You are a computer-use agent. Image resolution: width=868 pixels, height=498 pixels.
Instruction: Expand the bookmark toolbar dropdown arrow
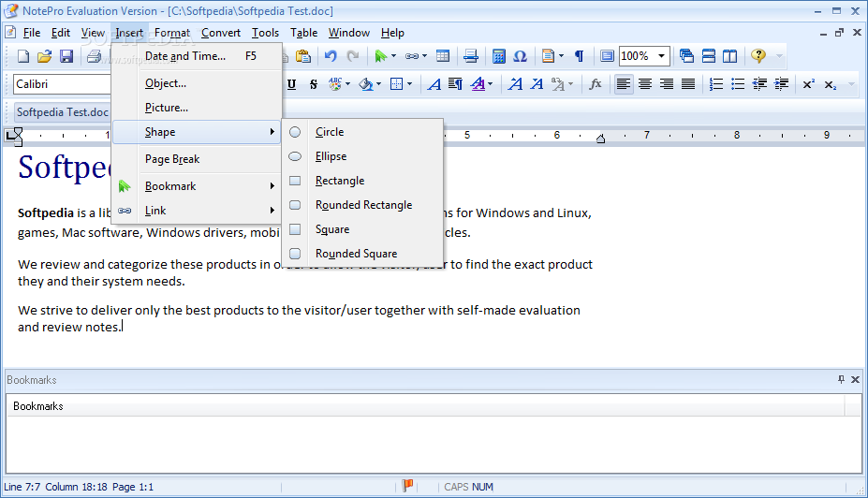click(x=393, y=56)
